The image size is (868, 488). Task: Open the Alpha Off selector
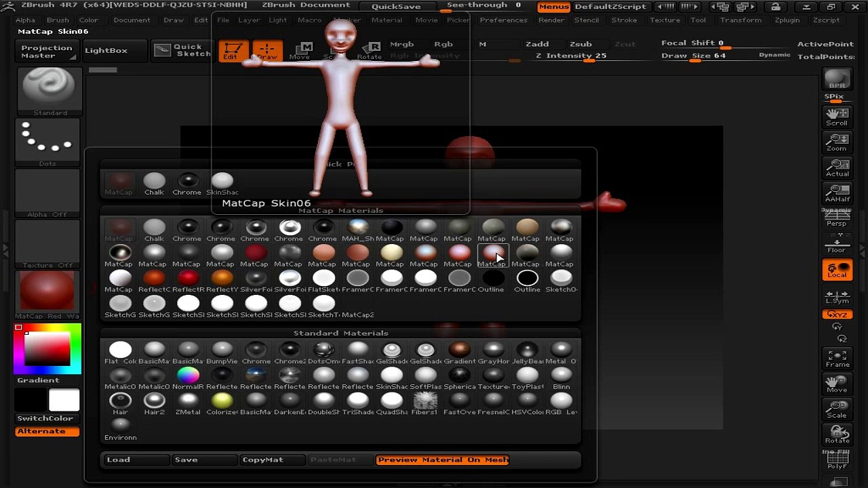tap(48, 194)
